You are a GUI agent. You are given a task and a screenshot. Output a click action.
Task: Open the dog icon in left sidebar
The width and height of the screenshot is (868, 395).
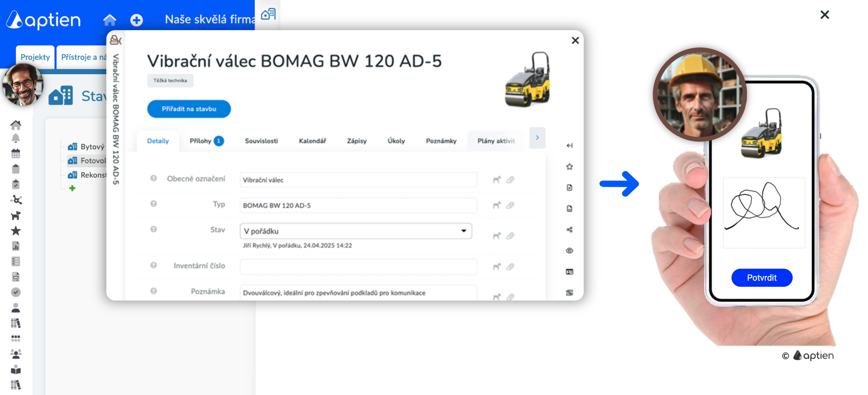[x=16, y=215]
